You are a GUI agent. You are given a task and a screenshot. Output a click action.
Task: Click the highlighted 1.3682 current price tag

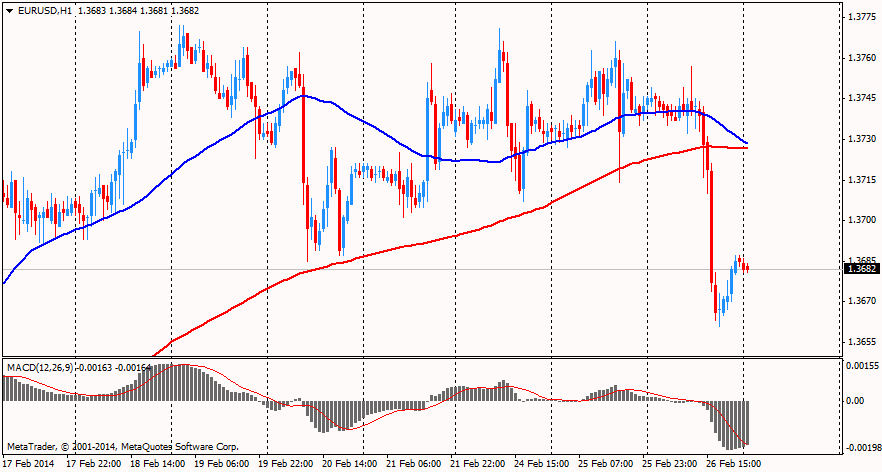tap(863, 269)
